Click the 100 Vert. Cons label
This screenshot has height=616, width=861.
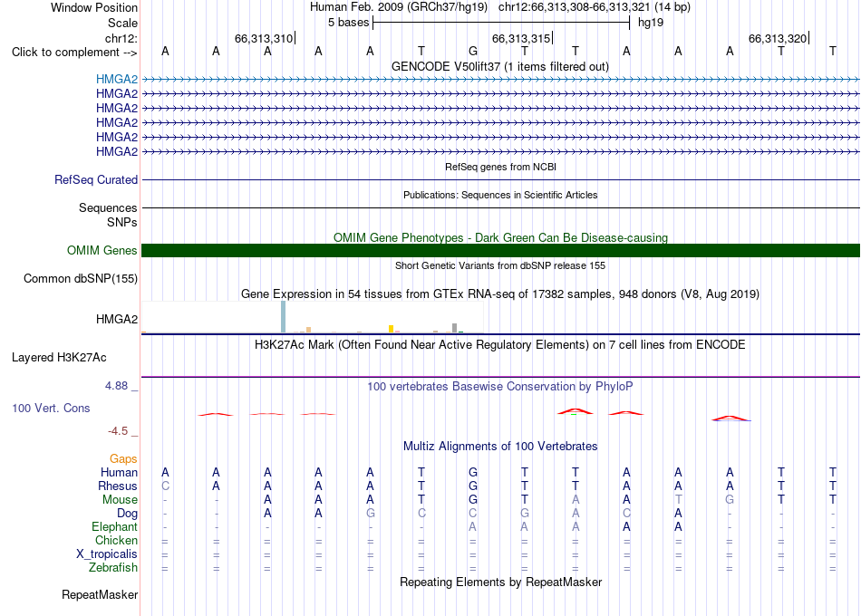click(51, 408)
